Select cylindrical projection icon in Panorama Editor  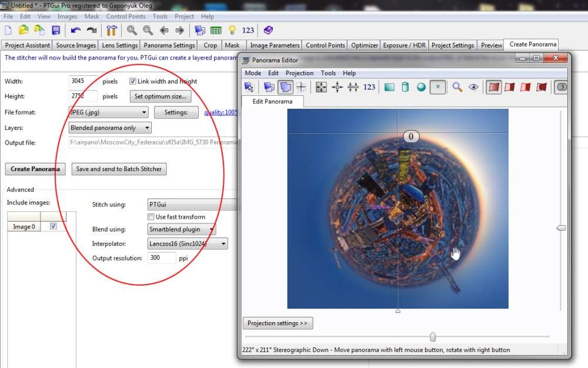tap(405, 87)
